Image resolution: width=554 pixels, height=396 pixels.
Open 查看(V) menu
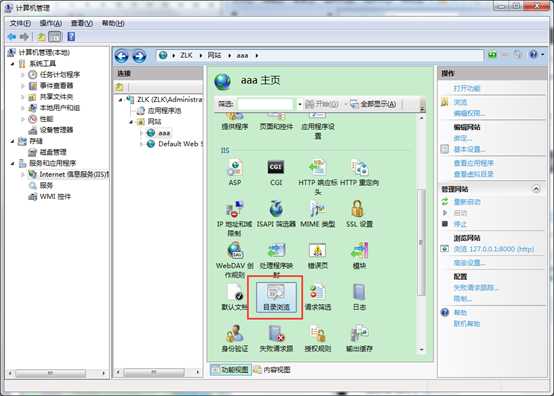coord(82,23)
